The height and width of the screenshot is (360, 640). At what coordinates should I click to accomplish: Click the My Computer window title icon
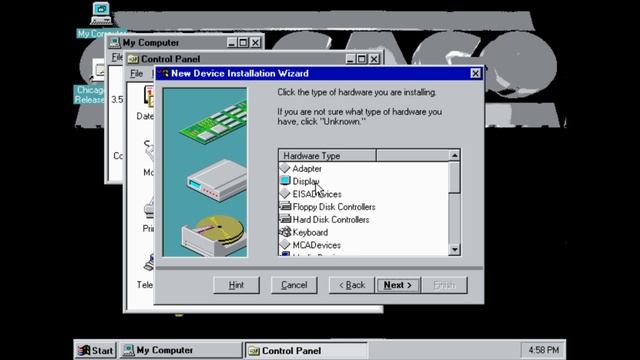pos(115,42)
